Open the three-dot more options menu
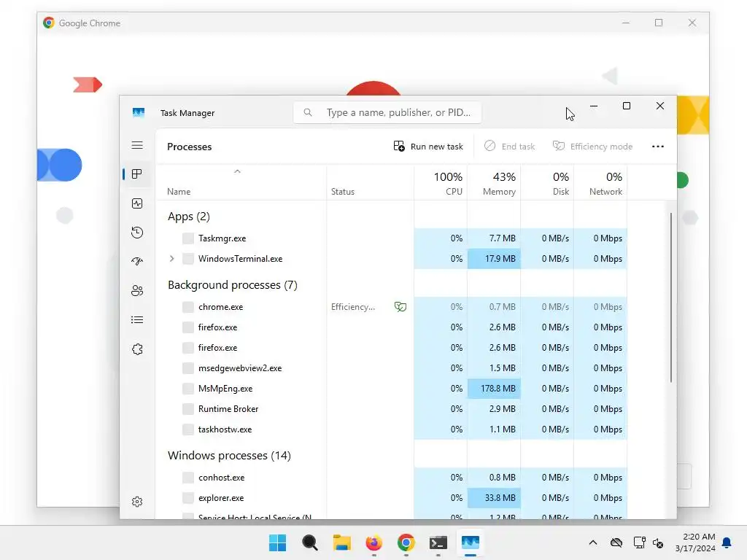Image resolution: width=747 pixels, height=560 pixels. pos(658,147)
